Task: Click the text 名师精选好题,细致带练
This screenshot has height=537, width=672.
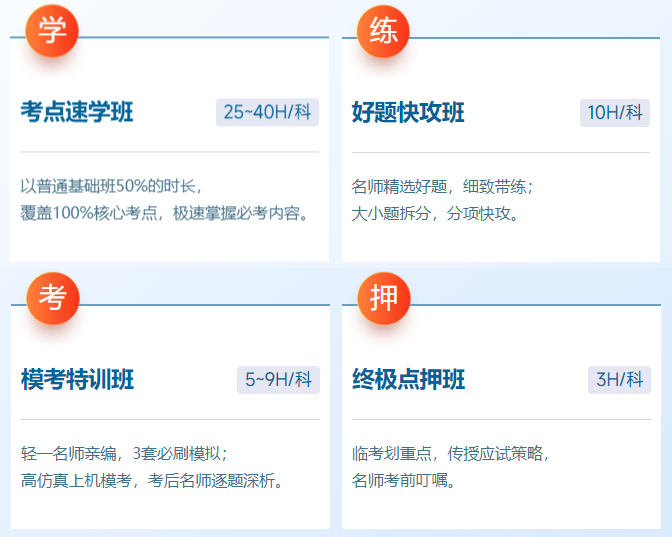Action: [443, 186]
